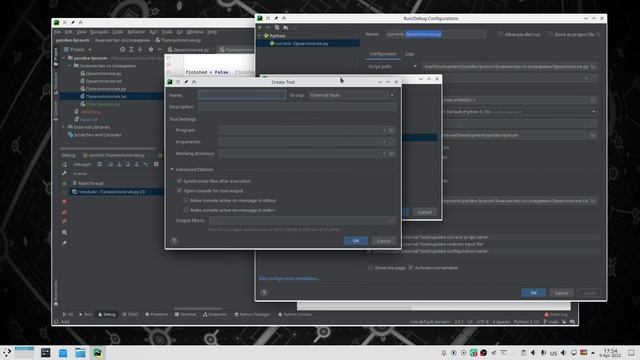The image size is (640, 360).
Task: Open Terminal tool window tab
Action: pos(185,314)
